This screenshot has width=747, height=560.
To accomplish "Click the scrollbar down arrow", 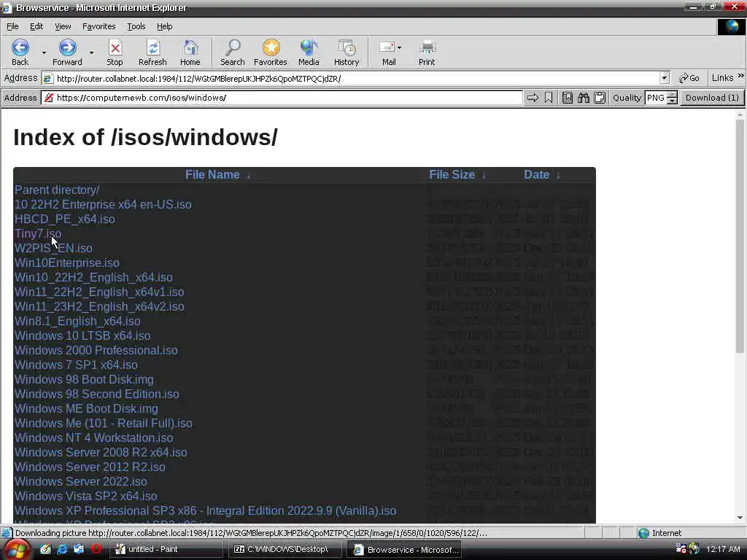I will (740, 518).
